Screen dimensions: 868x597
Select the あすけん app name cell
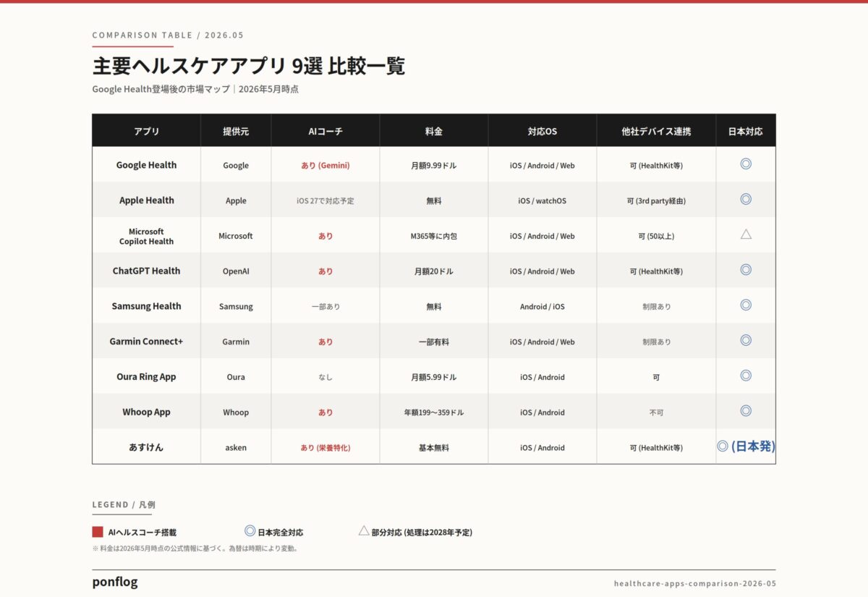146,447
